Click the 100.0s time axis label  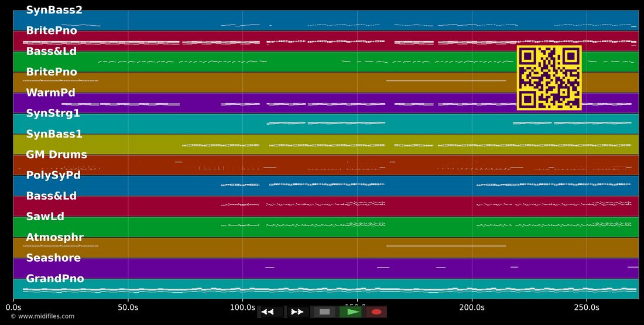[243, 307]
